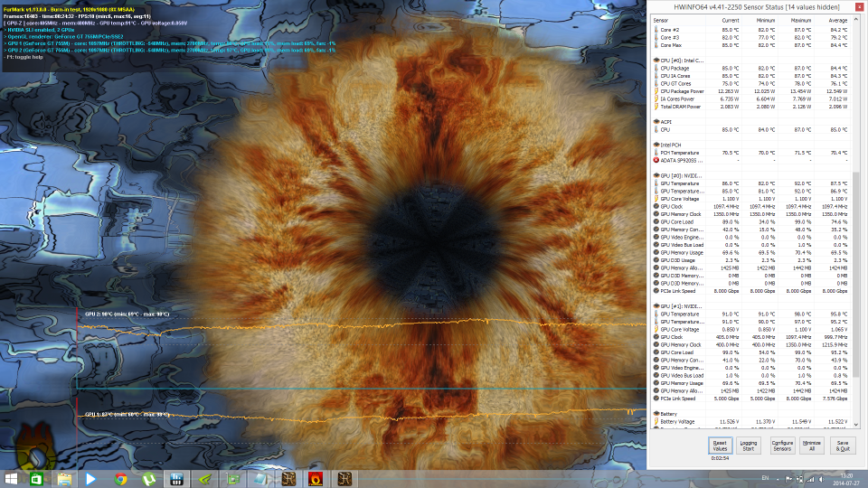The image size is (868, 488).
Task: Select the GPU [#1]: NVIDI... group row
Action: [x=750, y=306]
